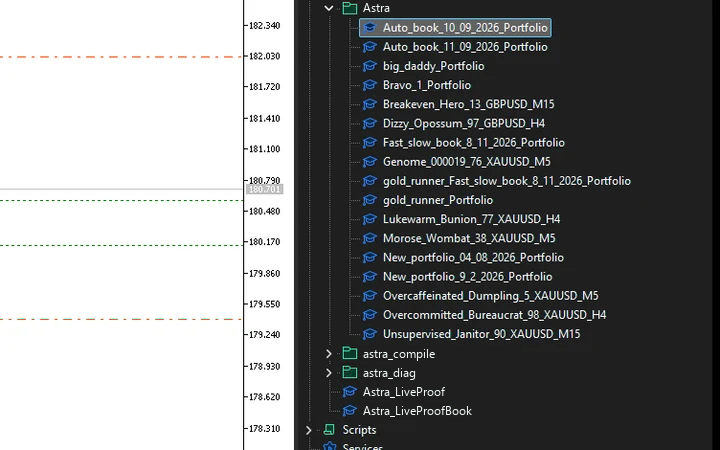Image resolution: width=720 pixels, height=450 pixels.
Task: Click the New_portfolio_04_08_2026_Portfolio expert icon
Action: pyautogui.click(x=370, y=258)
